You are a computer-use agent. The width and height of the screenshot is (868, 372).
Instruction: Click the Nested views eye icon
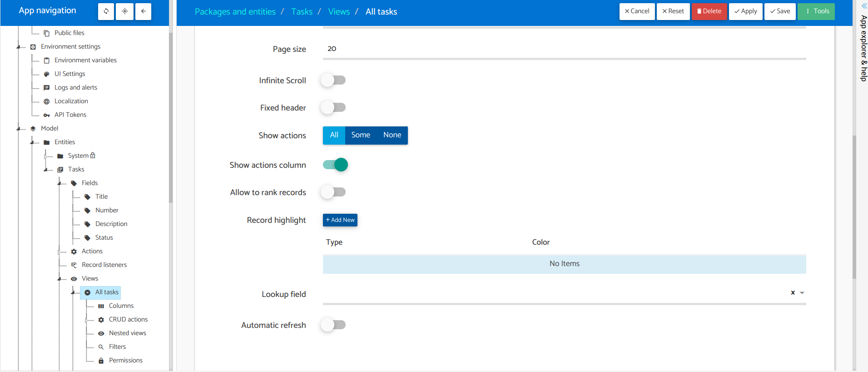point(101,333)
